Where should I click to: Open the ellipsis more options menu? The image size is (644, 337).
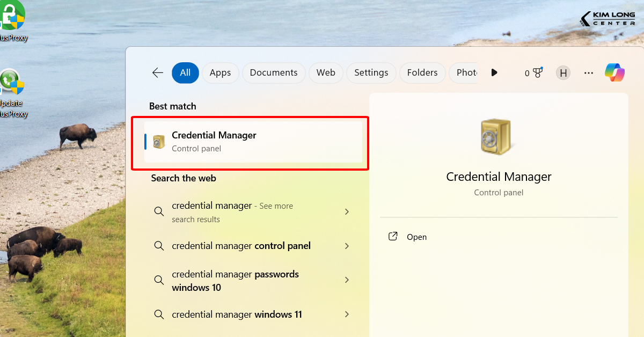pyautogui.click(x=589, y=72)
